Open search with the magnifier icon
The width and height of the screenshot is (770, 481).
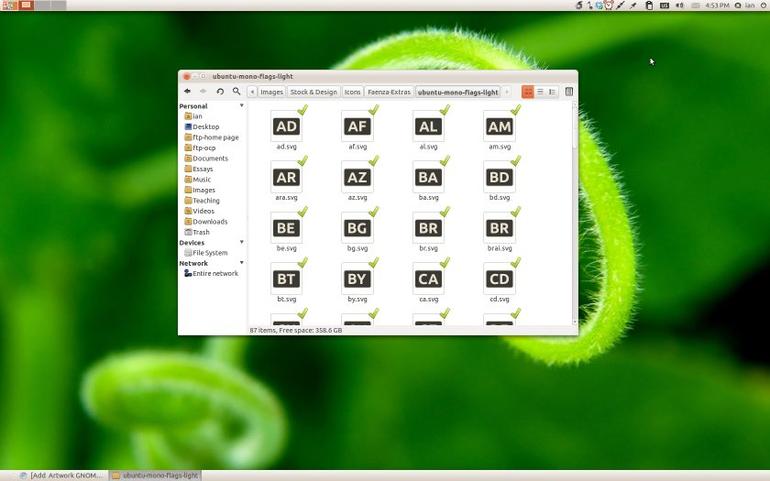pos(236,91)
